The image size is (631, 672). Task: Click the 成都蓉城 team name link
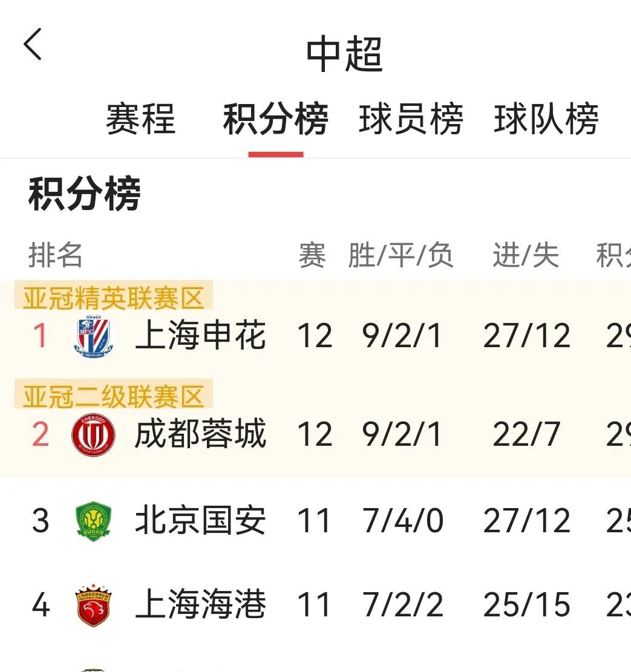[201, 433]
